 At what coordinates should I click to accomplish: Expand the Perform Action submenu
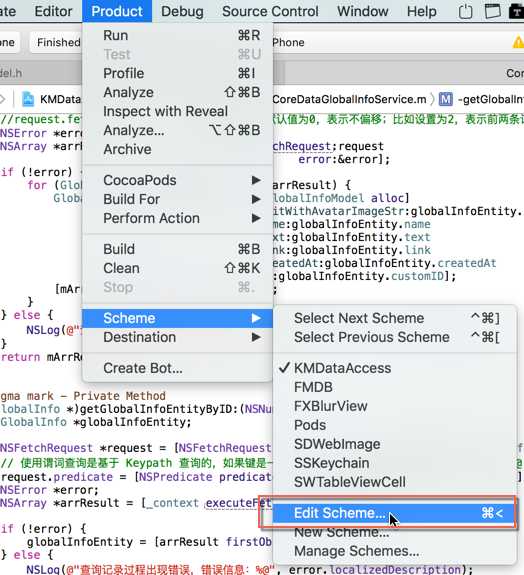(177, 219)
